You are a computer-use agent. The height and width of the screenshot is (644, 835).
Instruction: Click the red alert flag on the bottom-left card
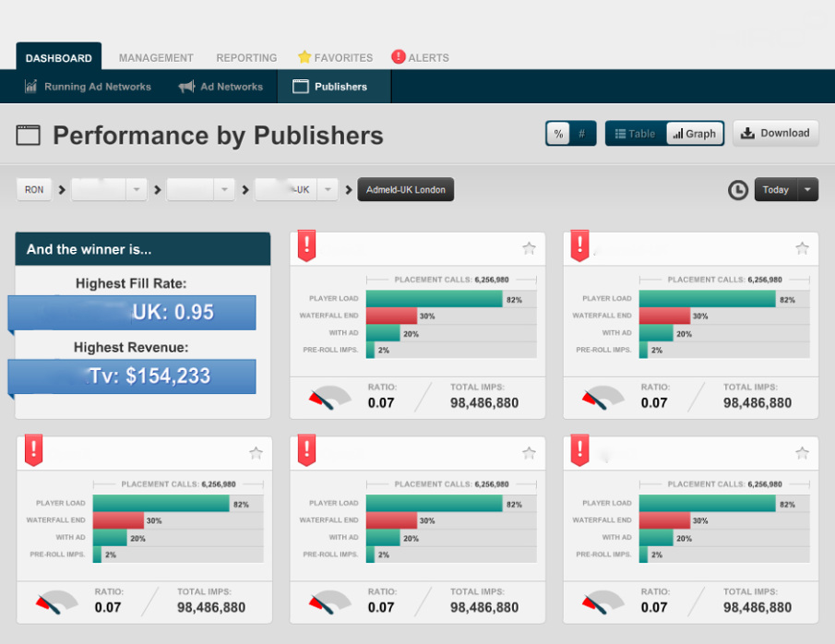33,450
